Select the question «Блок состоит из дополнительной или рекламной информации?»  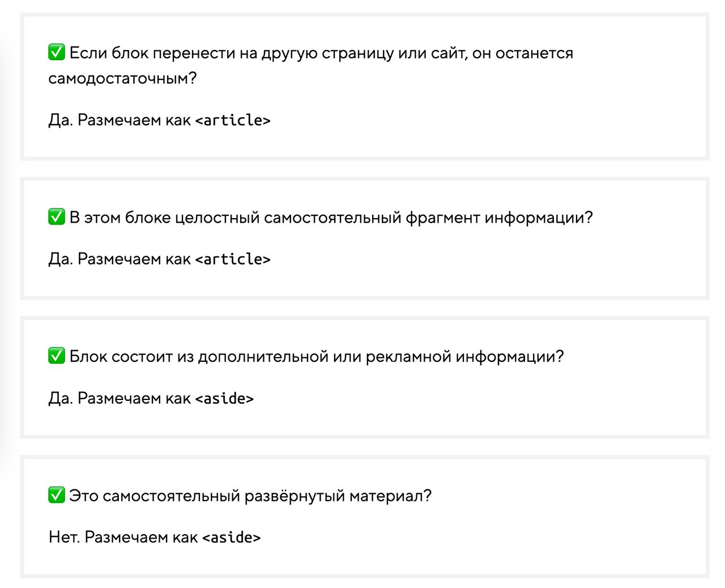pos(317,357)
